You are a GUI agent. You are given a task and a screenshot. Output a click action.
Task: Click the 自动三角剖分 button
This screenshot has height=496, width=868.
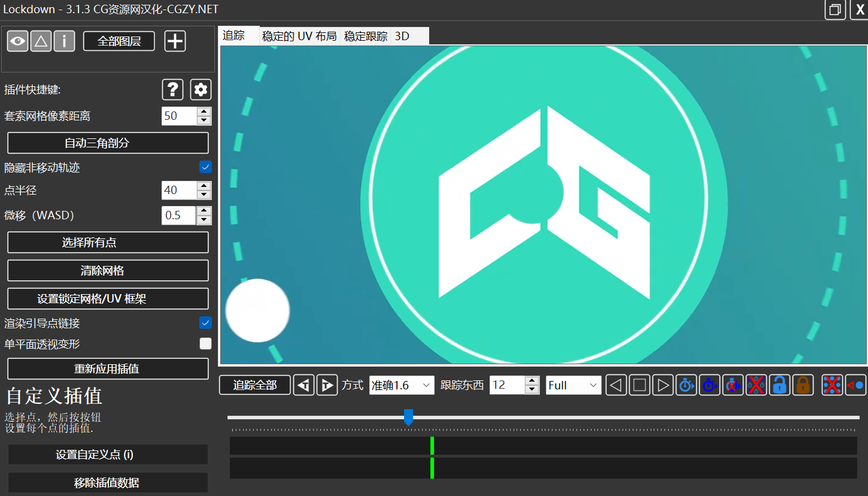(108, 143)
